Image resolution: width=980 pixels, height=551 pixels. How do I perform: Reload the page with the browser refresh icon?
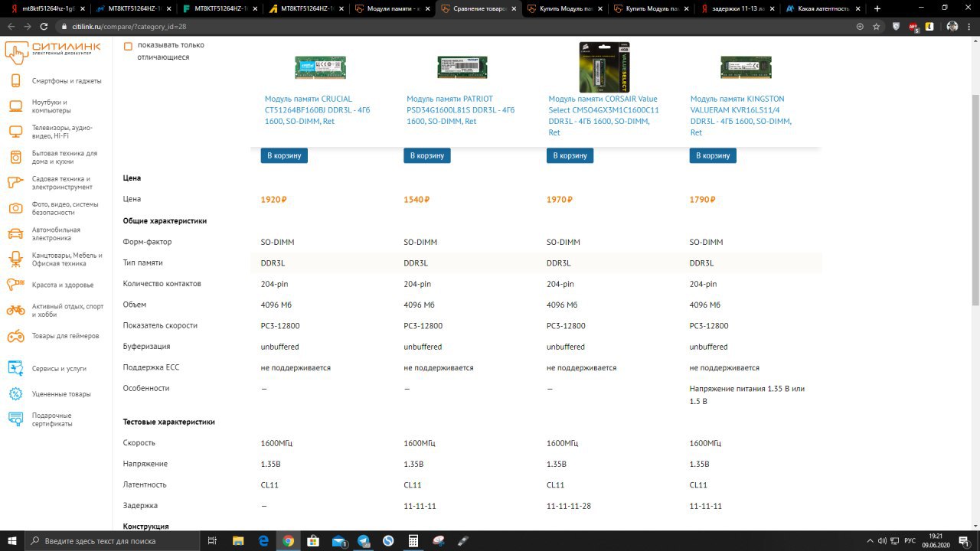[44, 26]
